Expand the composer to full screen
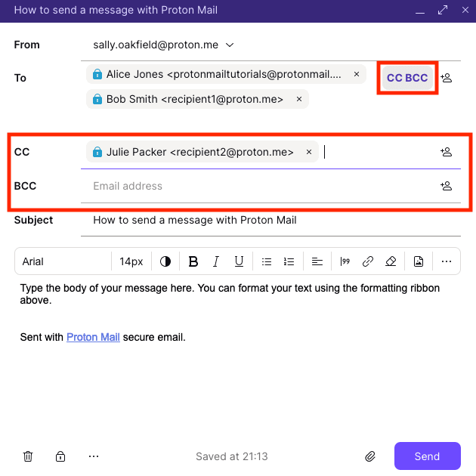This screenshot has width=476, height=476. click(443, 10)
